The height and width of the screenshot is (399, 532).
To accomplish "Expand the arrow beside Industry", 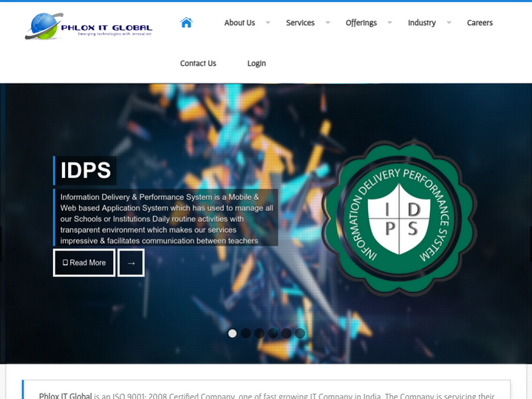I will (x=449, y=23).
